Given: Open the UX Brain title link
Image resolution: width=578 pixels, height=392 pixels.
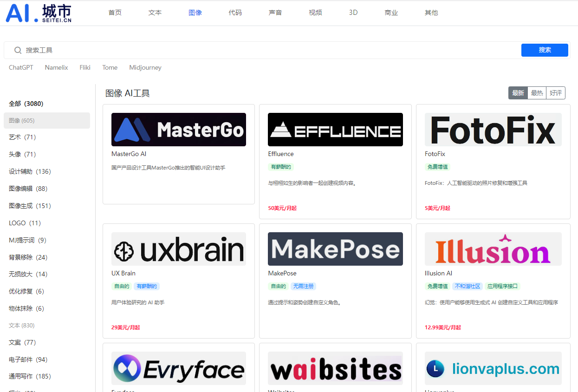Looking at the screenshot, I should (123, 273).
